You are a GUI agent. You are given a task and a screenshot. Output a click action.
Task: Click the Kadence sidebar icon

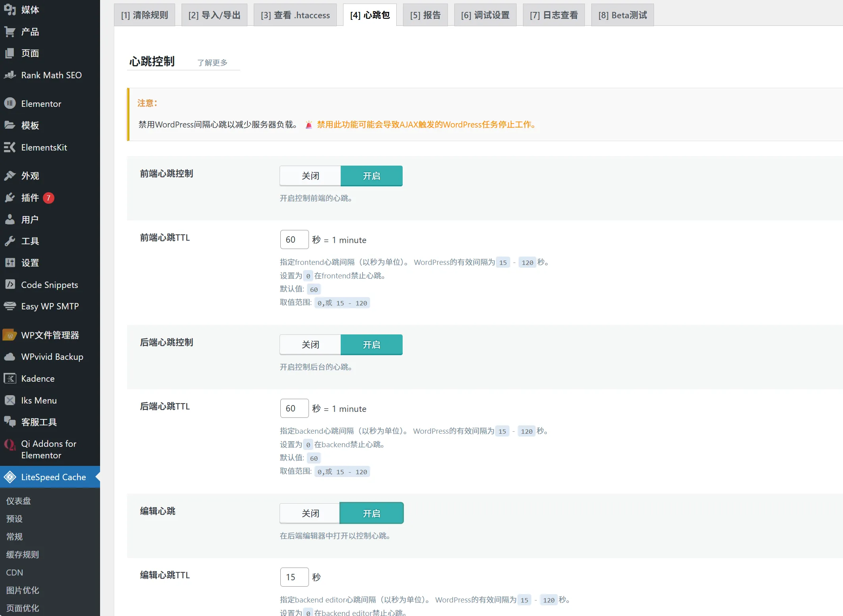[x=10, y=378]
